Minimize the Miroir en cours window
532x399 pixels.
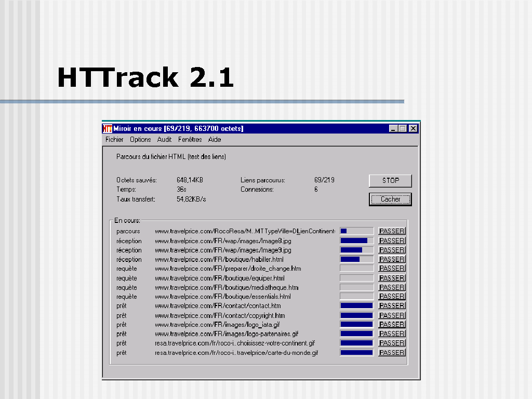pyautogui.click(x=394, y=128)
